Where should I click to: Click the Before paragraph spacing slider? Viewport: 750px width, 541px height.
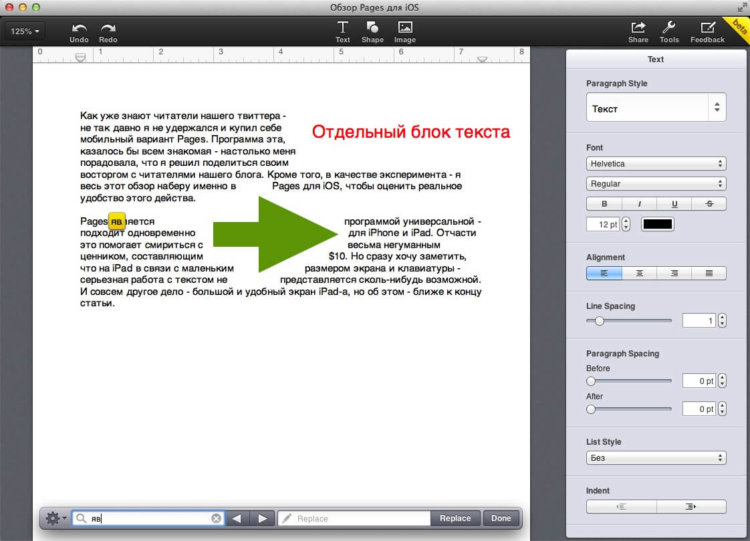pos(629,381)
